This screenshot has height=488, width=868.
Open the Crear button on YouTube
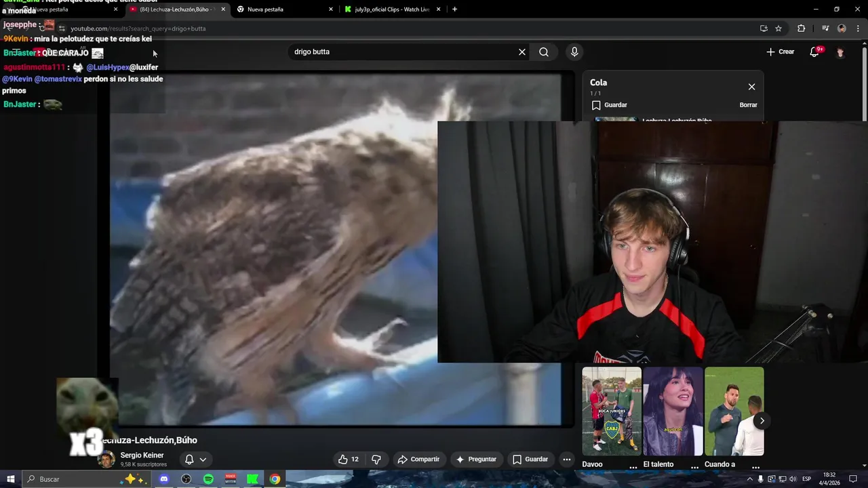pyautogui.click(x=780, y=52)
